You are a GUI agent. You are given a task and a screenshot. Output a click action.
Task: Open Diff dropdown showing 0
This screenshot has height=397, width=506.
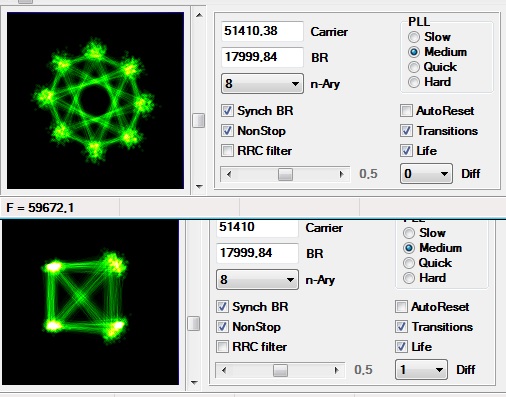point(426,174)
